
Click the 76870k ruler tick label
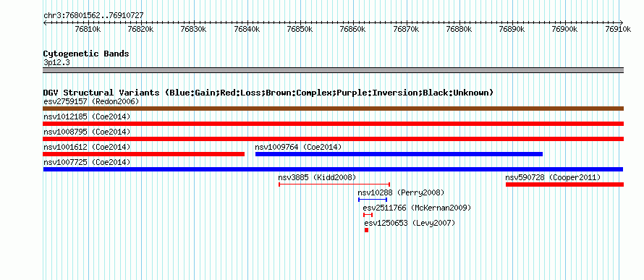(x=406, y=29)
